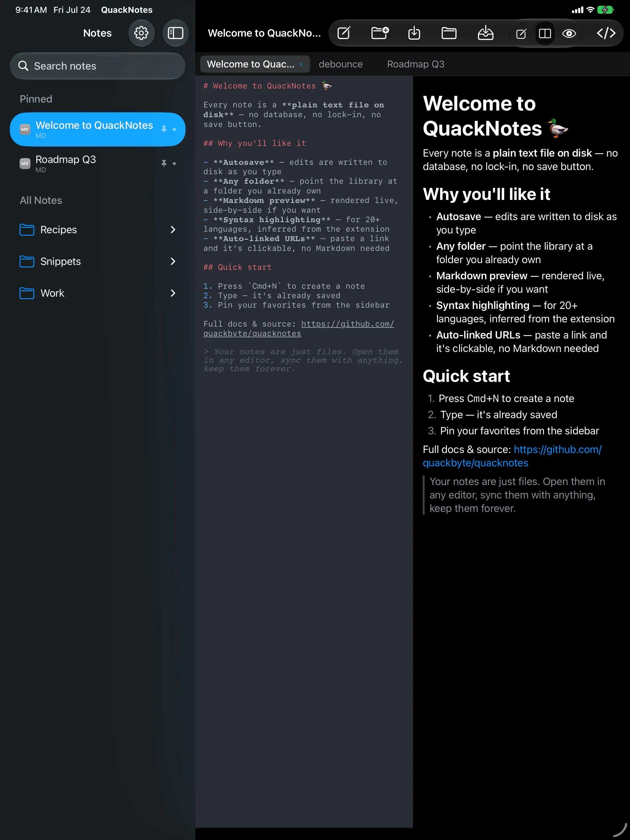Click the Pinned section header
The width and height of the screenshot is (630, 840).
tap(36, 99)
